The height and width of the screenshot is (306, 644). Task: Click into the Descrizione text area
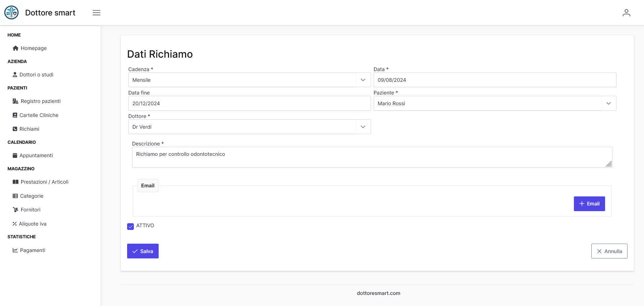tap(372, 157)
